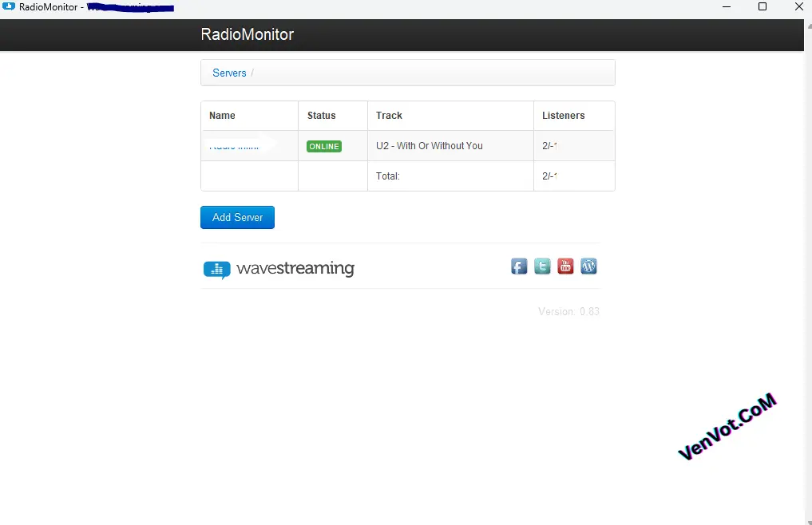This screenshot has height=525, width=812.
Task: Select the Status column header
Action: (322, 116)
